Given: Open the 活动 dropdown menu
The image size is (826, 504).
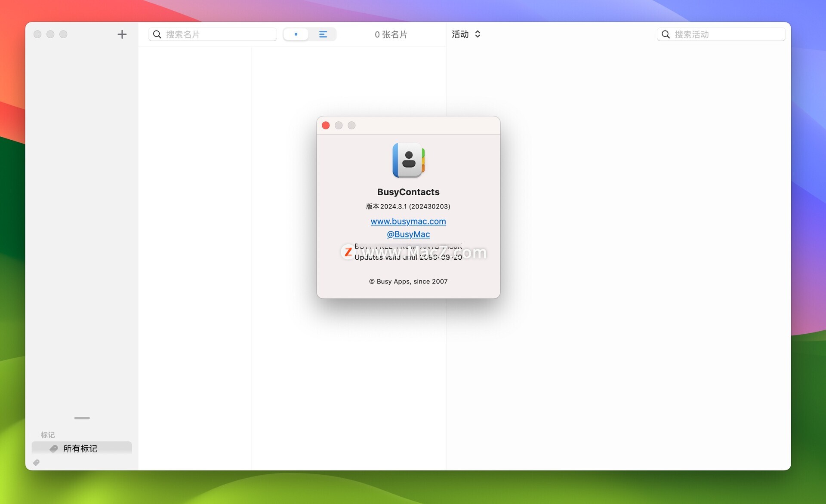Looking at the screenshot, I should [x=460, y=34].
